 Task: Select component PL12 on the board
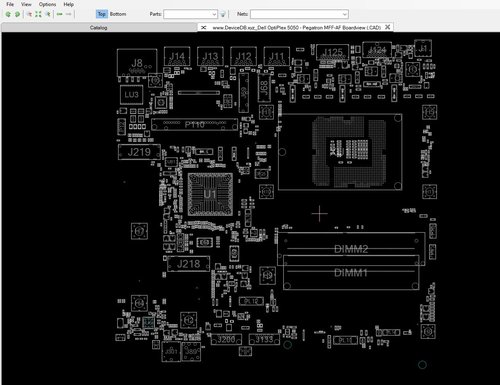coord(251,301)
